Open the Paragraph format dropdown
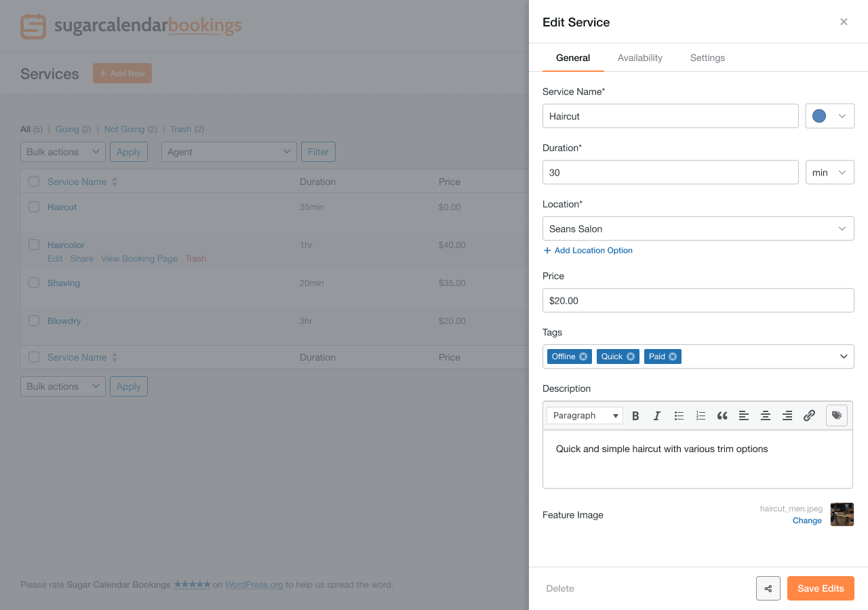The width and height of the screenshot is (868, 610). (585, 415)
